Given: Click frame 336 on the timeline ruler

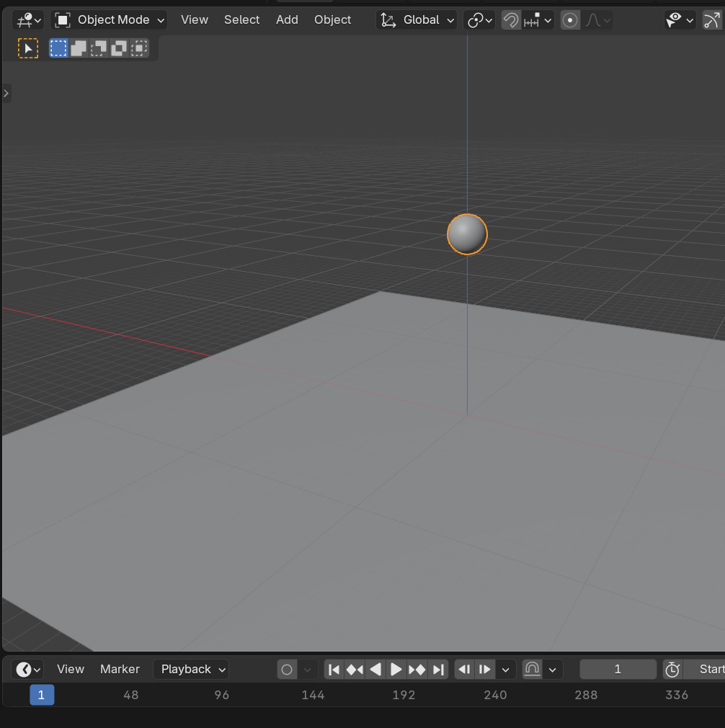Looking at the screenshot, I should (x=677, y=695).
